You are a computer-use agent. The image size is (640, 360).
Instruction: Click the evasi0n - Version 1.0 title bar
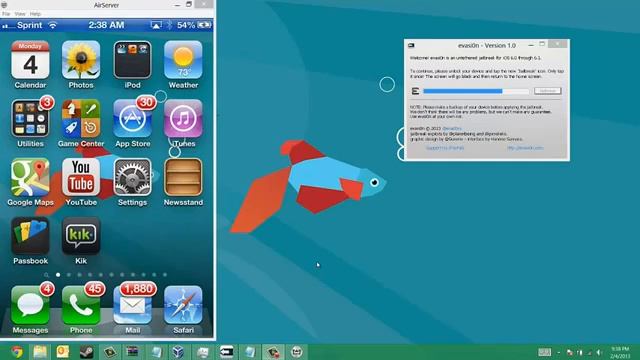pyautogui.click(x=487, y=45)
